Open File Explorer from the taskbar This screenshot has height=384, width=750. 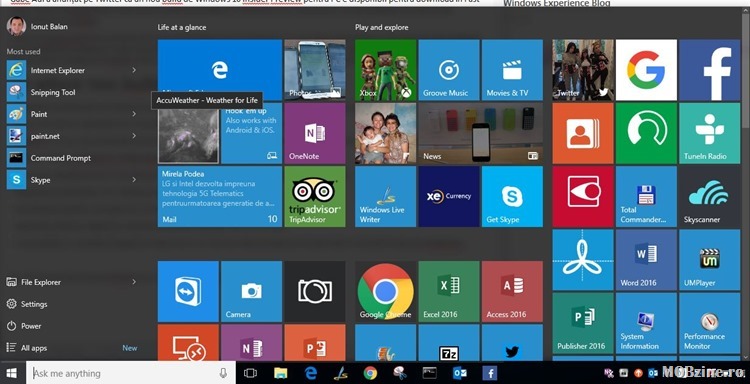point(280,373)
